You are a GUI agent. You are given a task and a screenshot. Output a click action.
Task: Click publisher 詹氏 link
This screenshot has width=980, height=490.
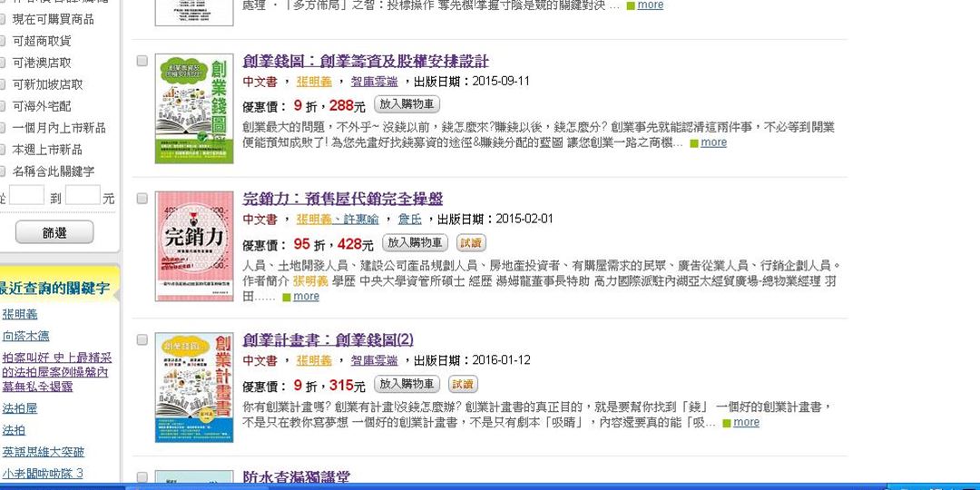pyautogui.click(x=410, y=219)
